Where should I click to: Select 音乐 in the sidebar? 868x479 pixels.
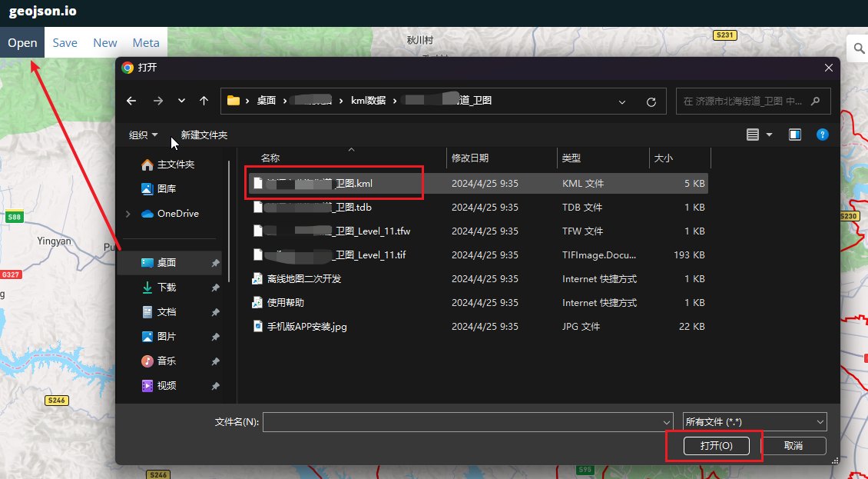pos(160,361)
